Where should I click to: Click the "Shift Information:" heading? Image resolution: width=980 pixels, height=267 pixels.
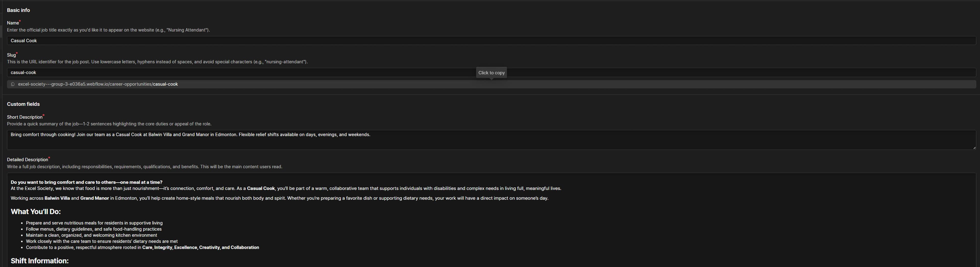[40, 261]
